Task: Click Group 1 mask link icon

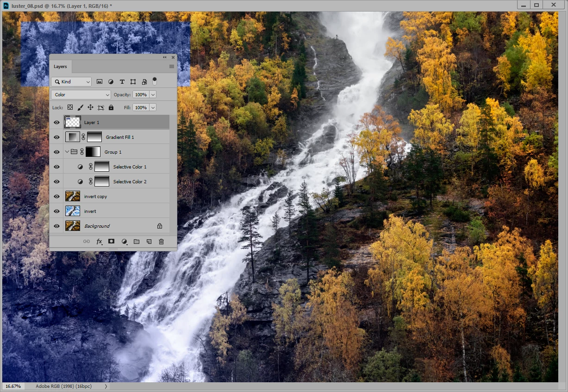Action: (x=82, y=152)
